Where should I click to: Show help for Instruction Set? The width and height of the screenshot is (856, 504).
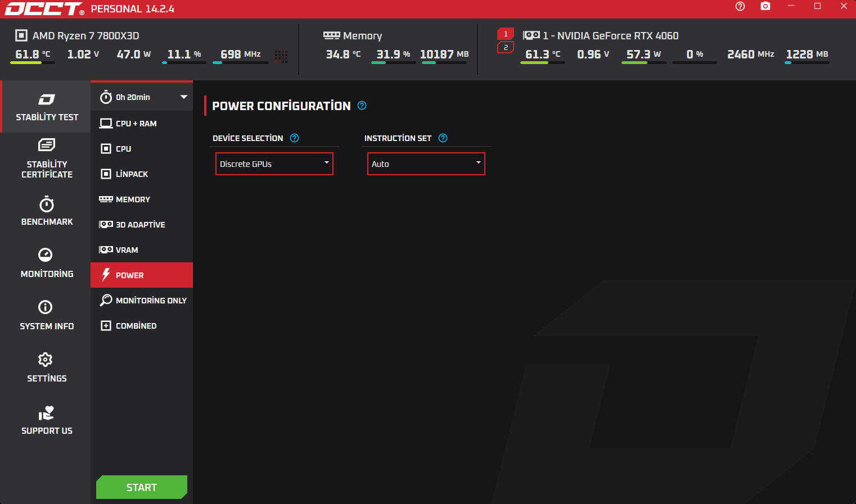443,138
